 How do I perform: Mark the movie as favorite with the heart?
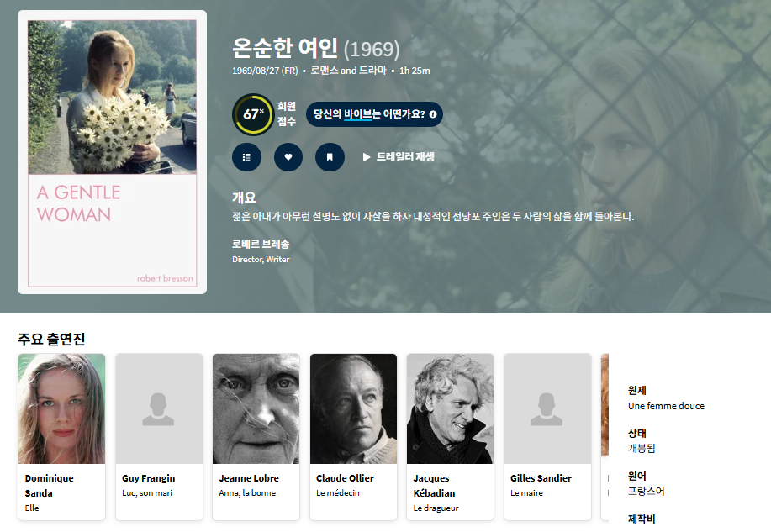point(288,157)
